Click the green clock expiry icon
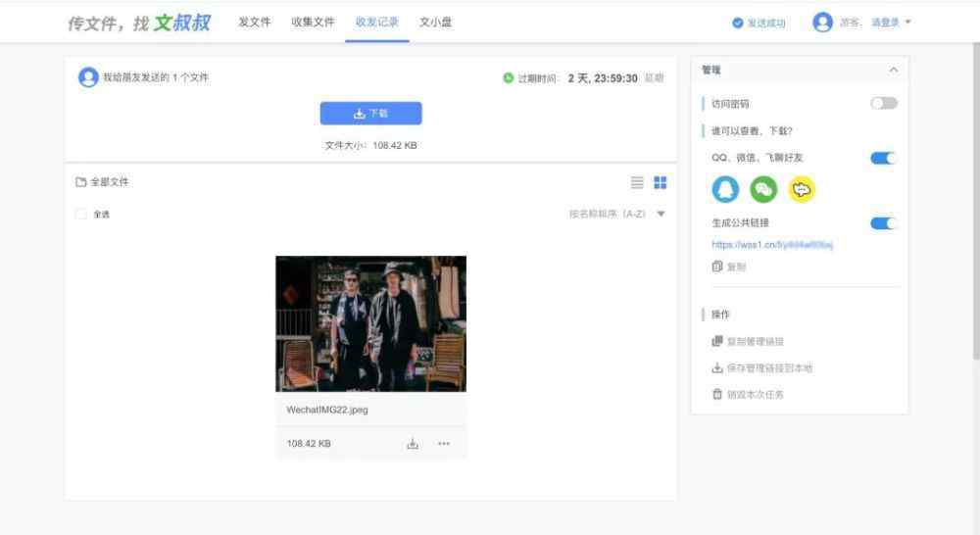This screenshot has width=980, height=535. click(x=508, y=78)
